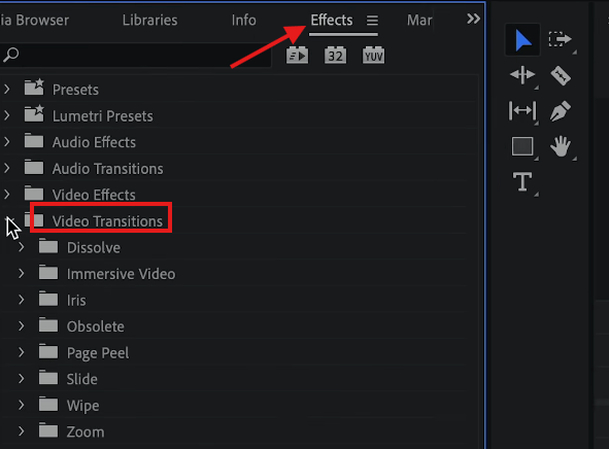Select the Iris row
This screenshot has height=449, width=609.
coord(239,300)
